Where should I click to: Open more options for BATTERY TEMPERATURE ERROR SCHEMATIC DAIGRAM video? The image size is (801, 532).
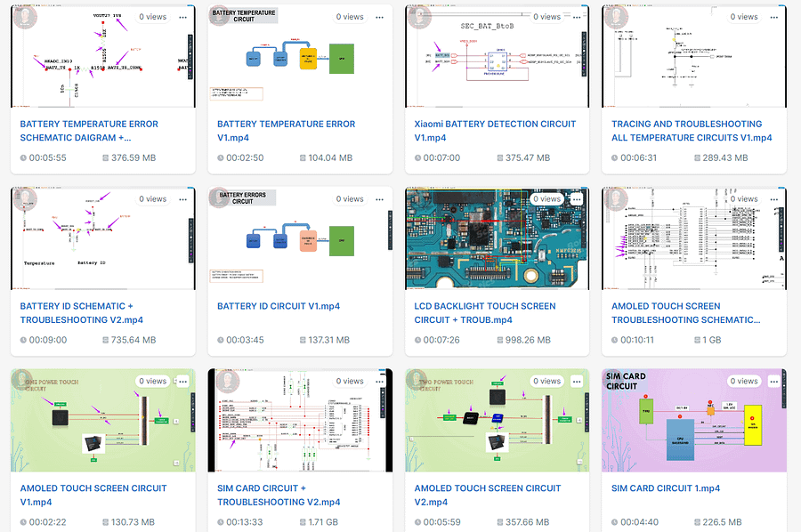(182, 18)
